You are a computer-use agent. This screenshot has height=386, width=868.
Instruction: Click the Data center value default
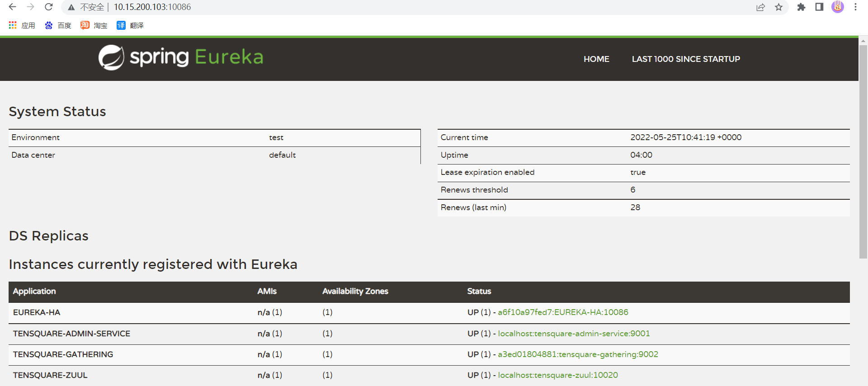coord(283,155)
